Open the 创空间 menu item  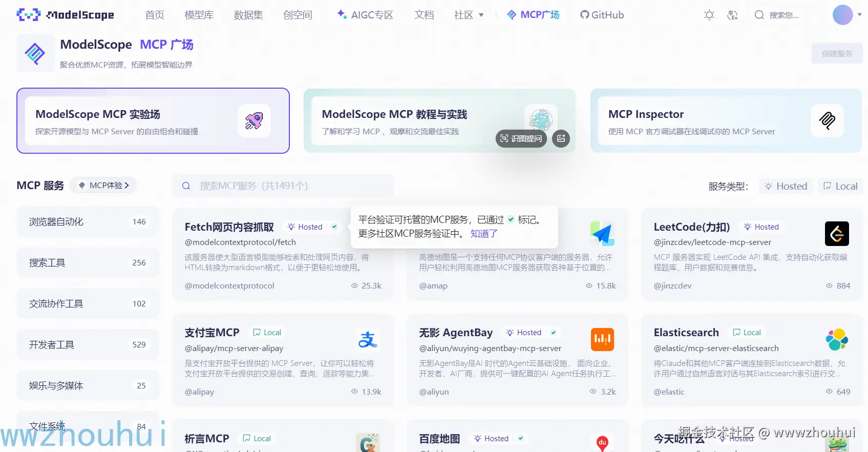pyautogui.click(x=298, y=15)
